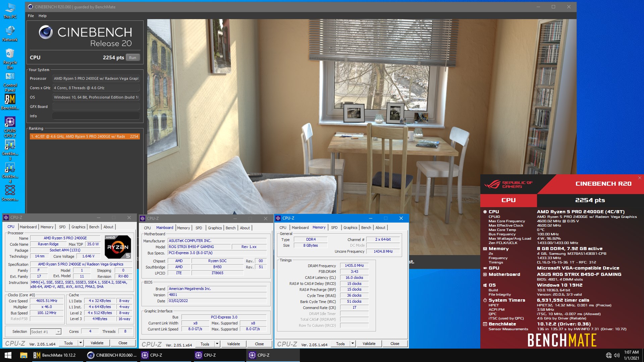Open File Explorer from taskbar
The image size is (644, 362).
point(23,355)
